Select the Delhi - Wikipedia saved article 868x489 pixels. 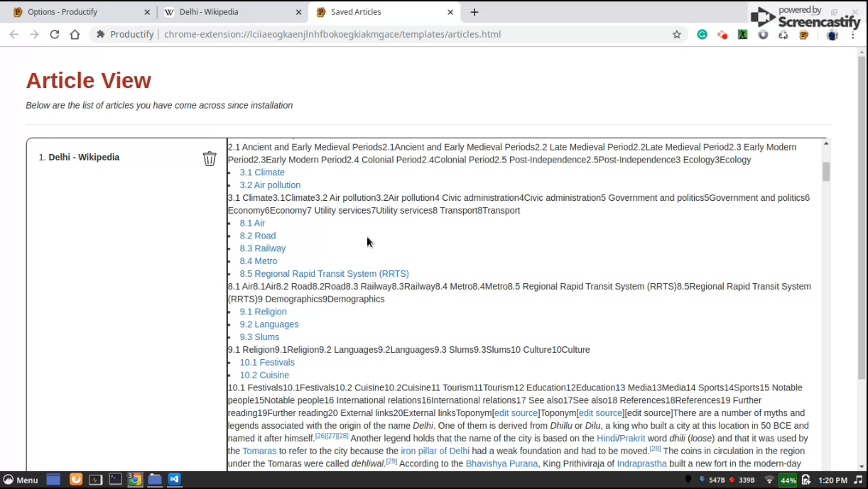tap(84, 158)
